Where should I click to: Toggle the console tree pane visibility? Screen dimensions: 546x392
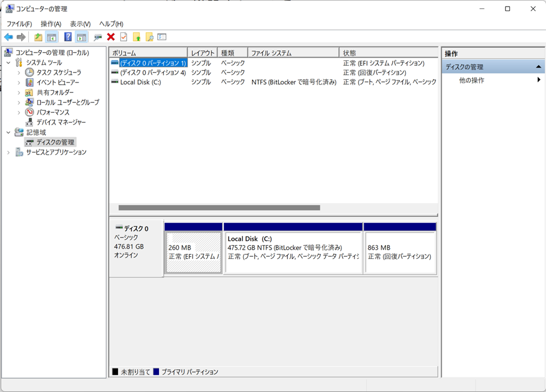click(x=51, y=37)
